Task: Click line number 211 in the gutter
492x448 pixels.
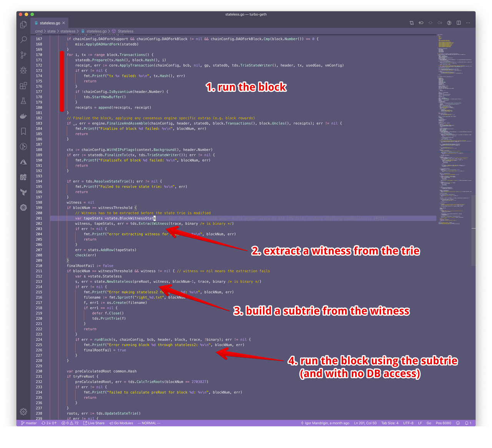Action: (39, 271)
